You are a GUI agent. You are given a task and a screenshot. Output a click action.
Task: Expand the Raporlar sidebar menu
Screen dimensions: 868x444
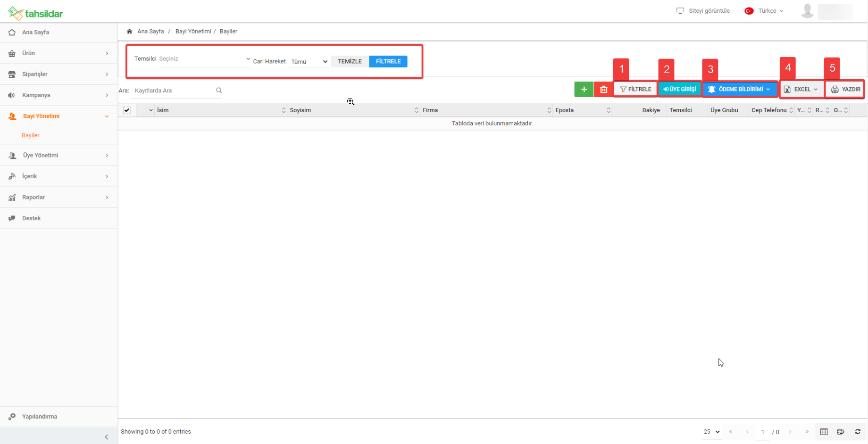pos(59,197)
